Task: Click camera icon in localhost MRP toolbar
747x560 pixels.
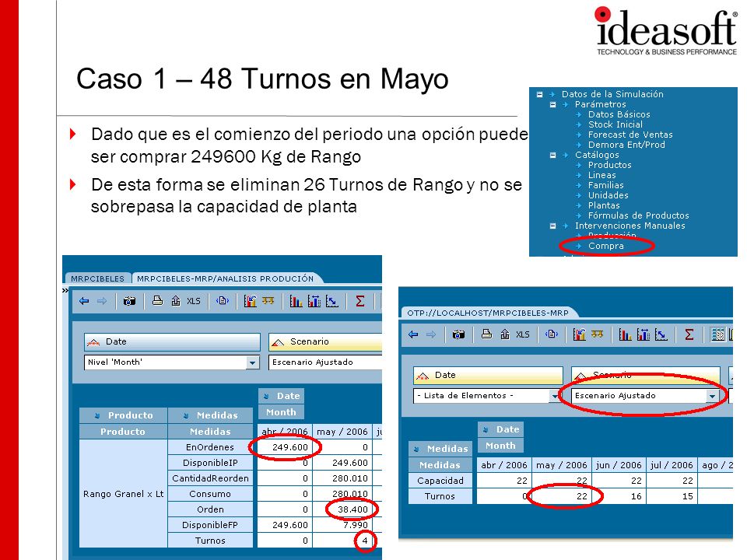Action: point(459,334)
